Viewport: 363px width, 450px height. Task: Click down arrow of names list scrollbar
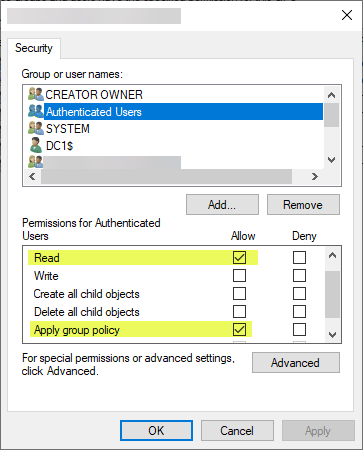pos(331,160)
